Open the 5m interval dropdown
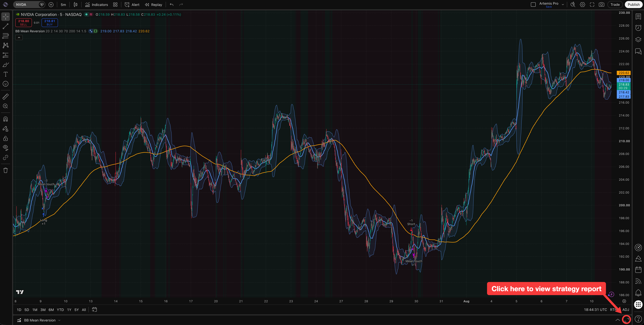The image size is (644, 325). click(x=63, y=5)
